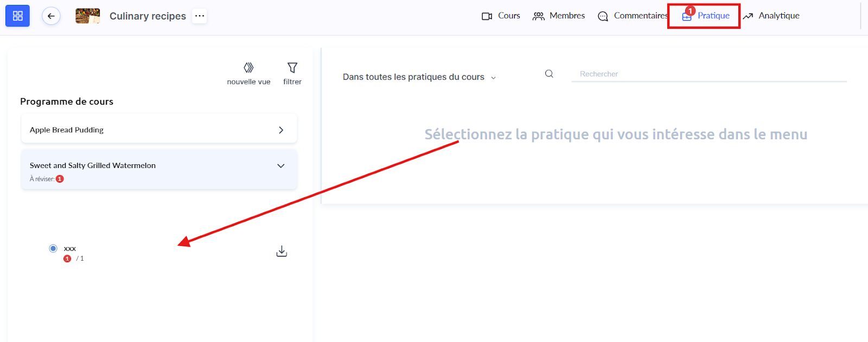Viewport: 868px width, 342px height.
Task: Switch to the Cours tab
Action: [x=501, y=16]
